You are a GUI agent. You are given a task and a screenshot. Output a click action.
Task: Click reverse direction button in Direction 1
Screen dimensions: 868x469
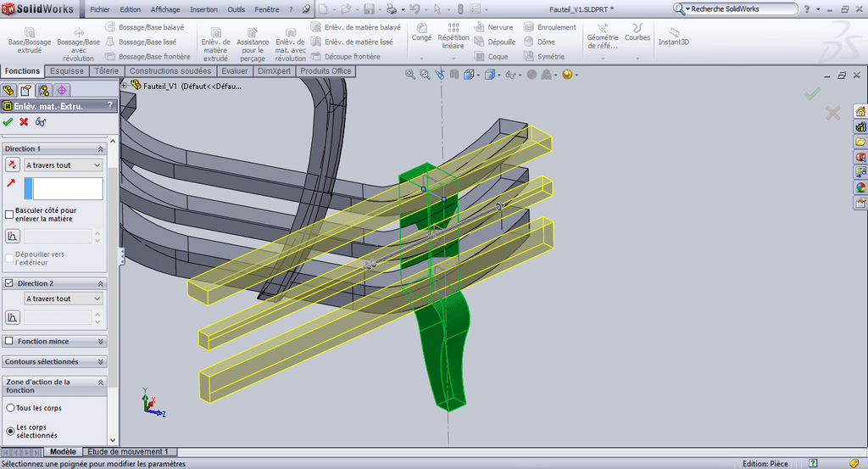pos(12,165)
